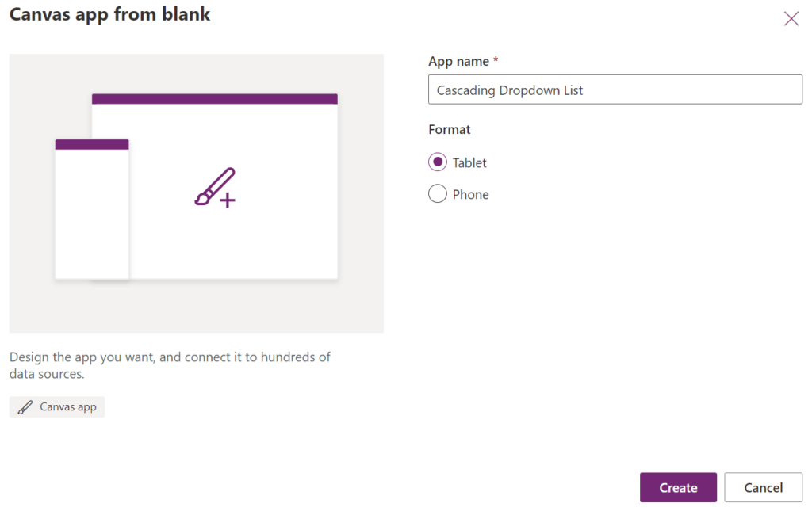Click the Design the app description text

170,365
